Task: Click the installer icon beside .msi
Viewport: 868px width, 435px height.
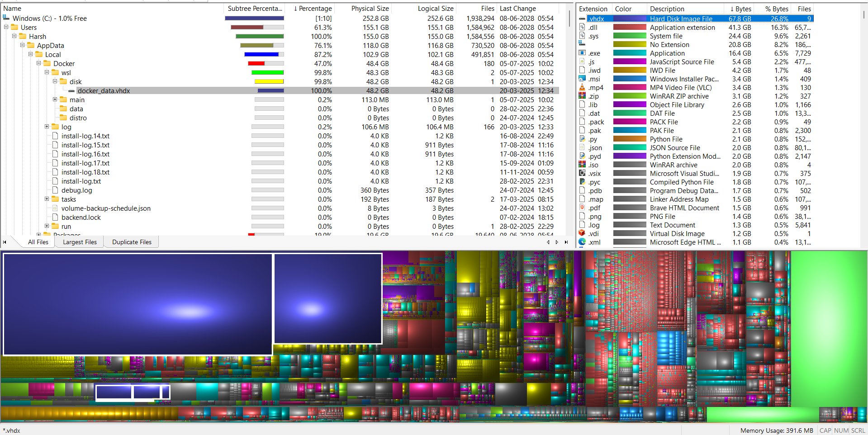Action: click(x=582, y=79)
